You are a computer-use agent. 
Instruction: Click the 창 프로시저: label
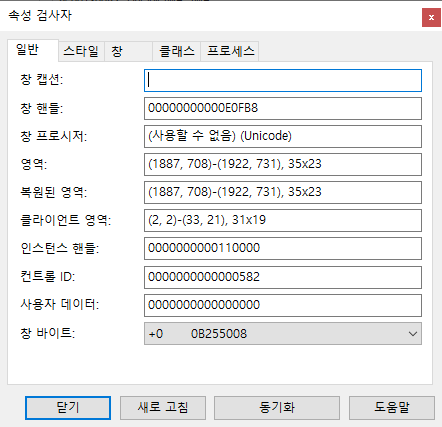(x=54, y=136)
